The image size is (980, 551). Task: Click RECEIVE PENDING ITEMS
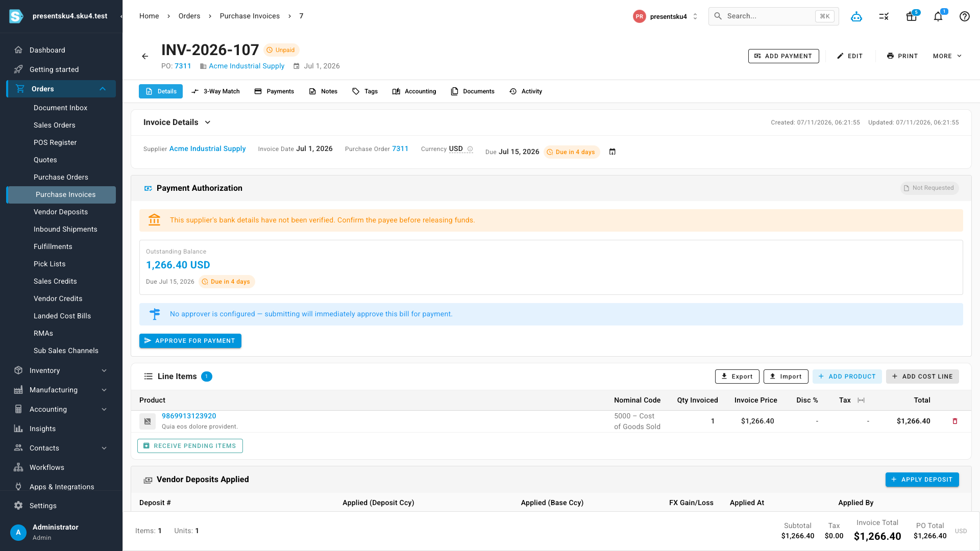pyautogui.click(x=190, y=446)
